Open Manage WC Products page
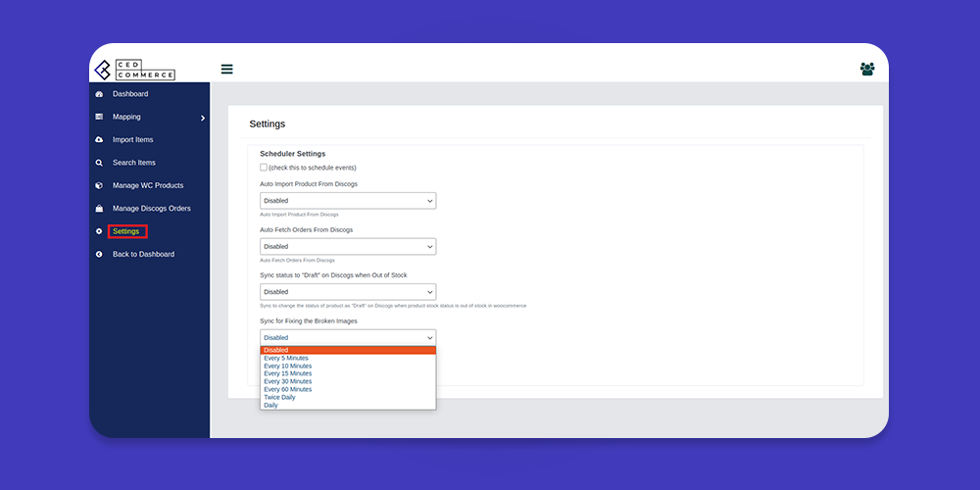This screenshot has height=490, width=980. click(148, 185)
